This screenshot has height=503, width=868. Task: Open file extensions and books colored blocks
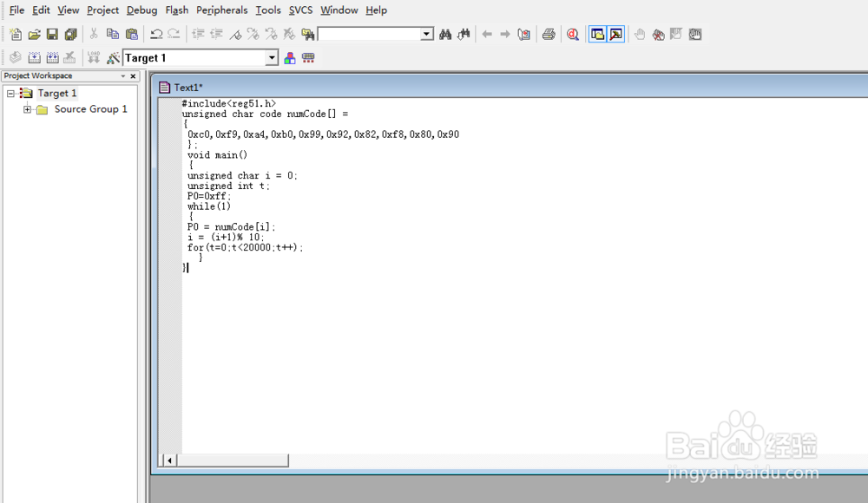(290, 57)
